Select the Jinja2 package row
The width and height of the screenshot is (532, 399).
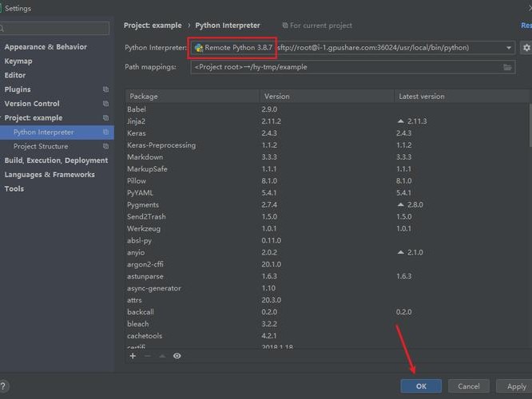(327, 121)
